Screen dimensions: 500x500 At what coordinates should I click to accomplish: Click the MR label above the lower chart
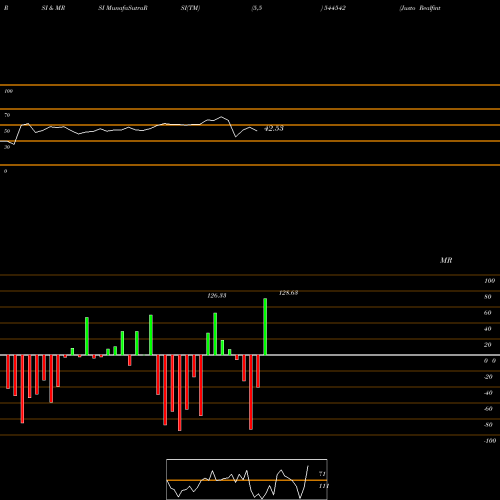[446, 260]
